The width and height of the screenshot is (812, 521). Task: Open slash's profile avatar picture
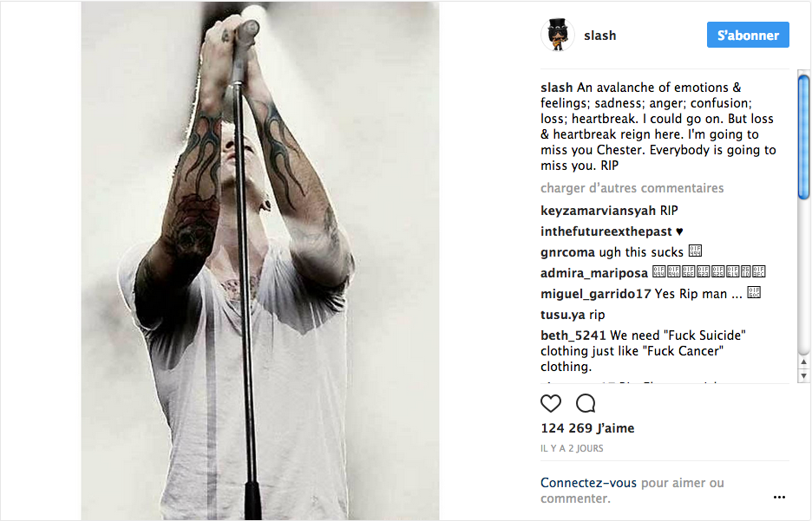557,35
